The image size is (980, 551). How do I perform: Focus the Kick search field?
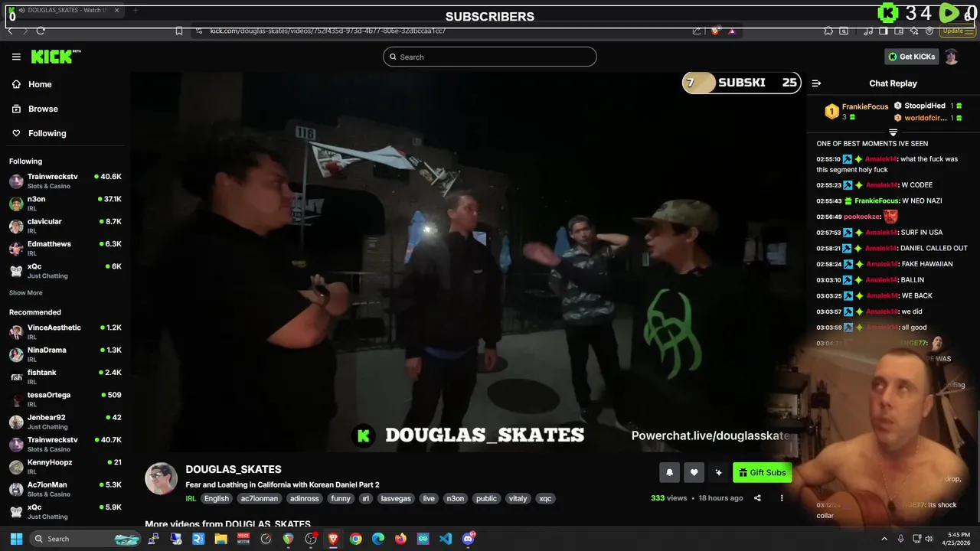490,57
